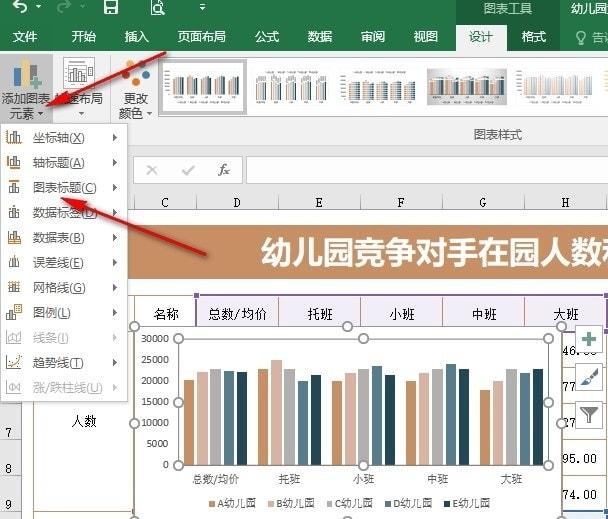Click the Save floppy disk icon
The image size is (608, 519).
click(111, 7)
